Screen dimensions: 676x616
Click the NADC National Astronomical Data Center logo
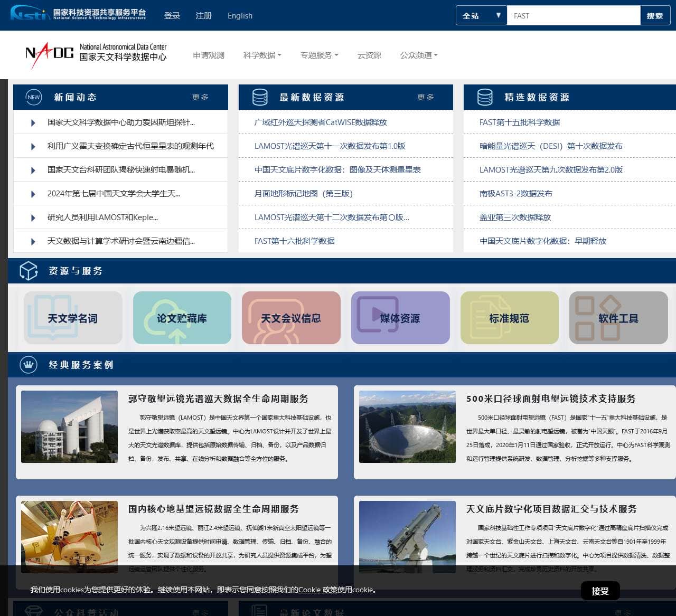[x=96, y=55]
